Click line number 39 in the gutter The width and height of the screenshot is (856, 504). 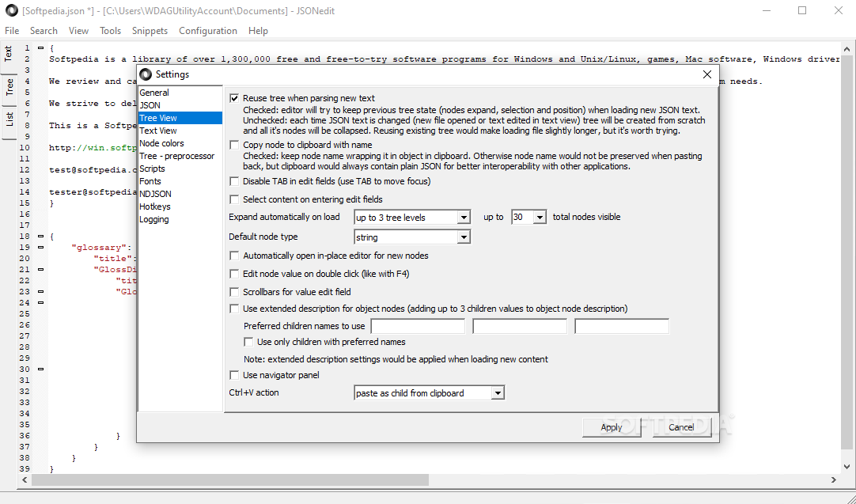coord(25,469)
